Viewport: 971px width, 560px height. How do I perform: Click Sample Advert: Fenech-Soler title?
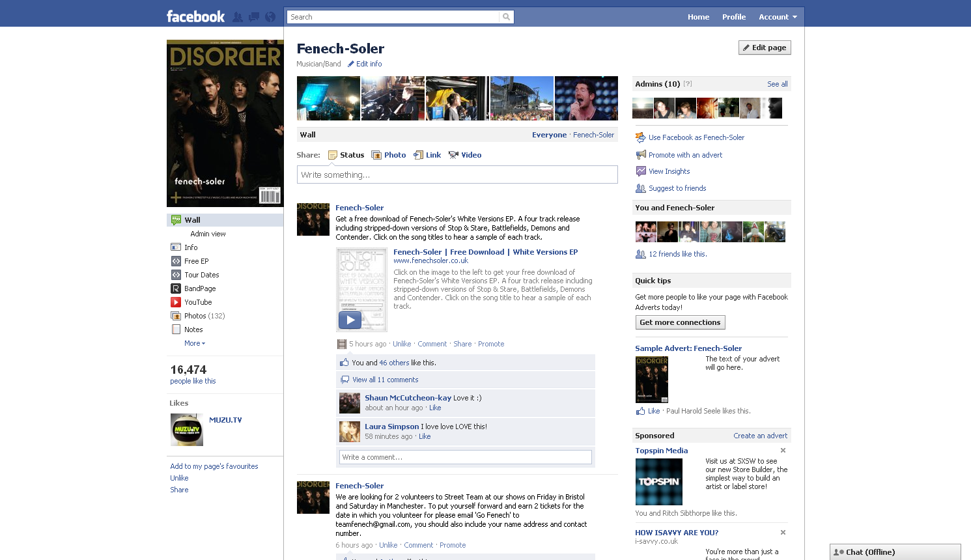coord(688,348)
